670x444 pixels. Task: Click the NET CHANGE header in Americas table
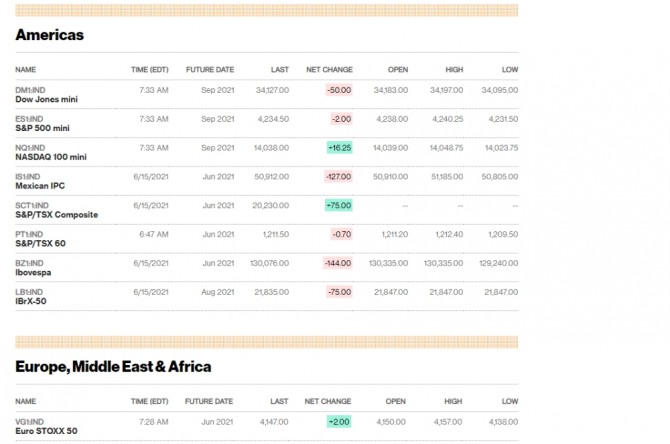tap(328, 70)
